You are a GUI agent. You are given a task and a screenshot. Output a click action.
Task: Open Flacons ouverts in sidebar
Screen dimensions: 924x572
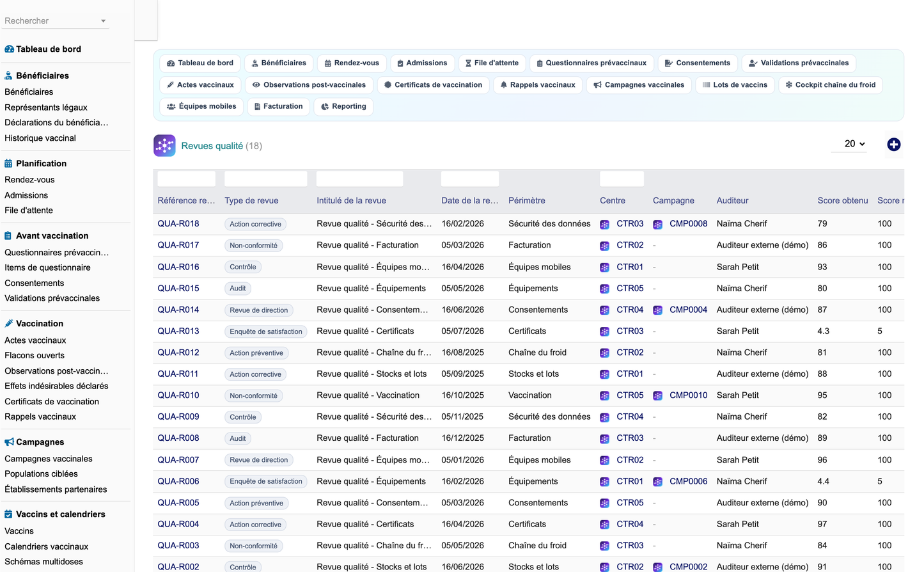point(35,356)
